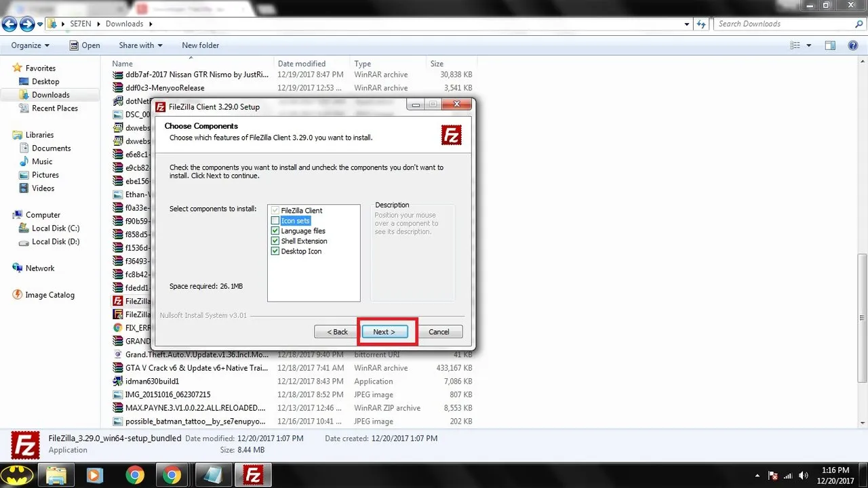The width and height of the screenshot is (868, 488).
Task: Open the Share with dropdown
Action: point(140,45)
